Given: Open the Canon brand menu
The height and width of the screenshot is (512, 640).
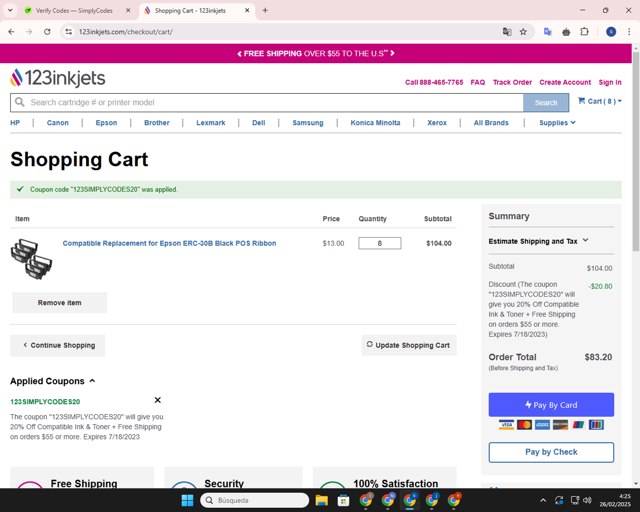Looking at the screenshot, I should (x=58, y=123).
